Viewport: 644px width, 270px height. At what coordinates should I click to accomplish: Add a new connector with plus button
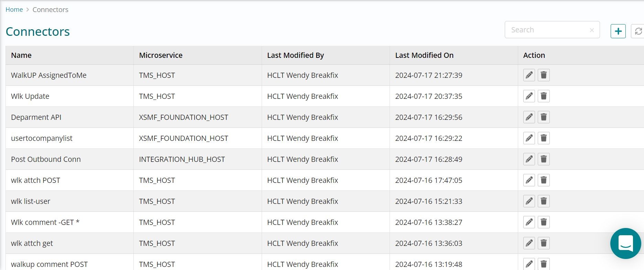[x=618, y=31]
